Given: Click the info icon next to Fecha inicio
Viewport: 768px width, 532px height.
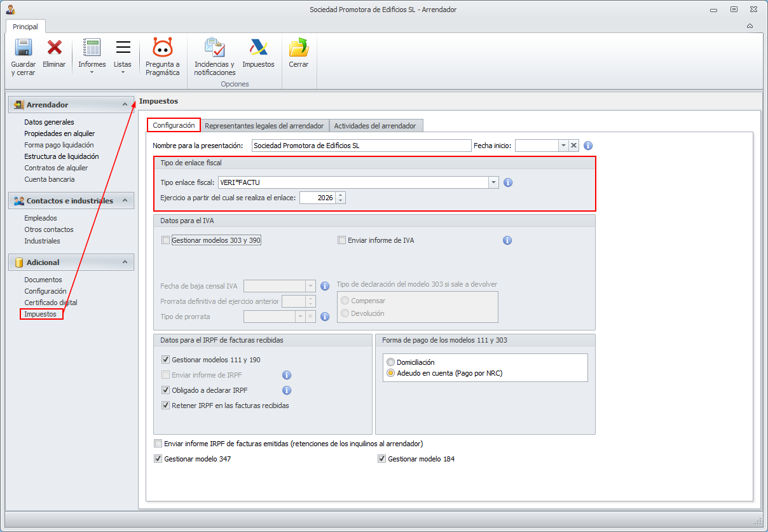Looking at the screenshot, I should [x=588, y=146].
